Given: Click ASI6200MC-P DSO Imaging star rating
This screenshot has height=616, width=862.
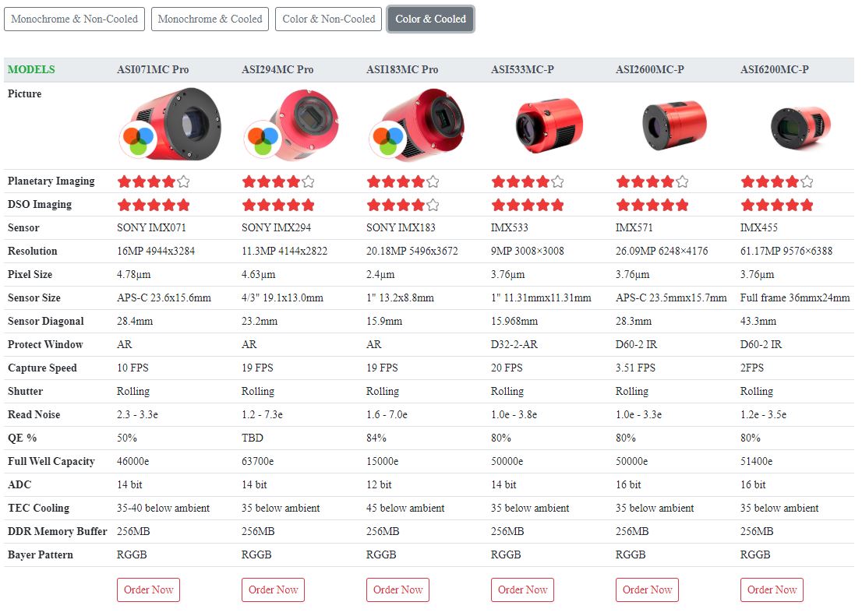Looking at the screenshot, I should (x=777, y=205).
